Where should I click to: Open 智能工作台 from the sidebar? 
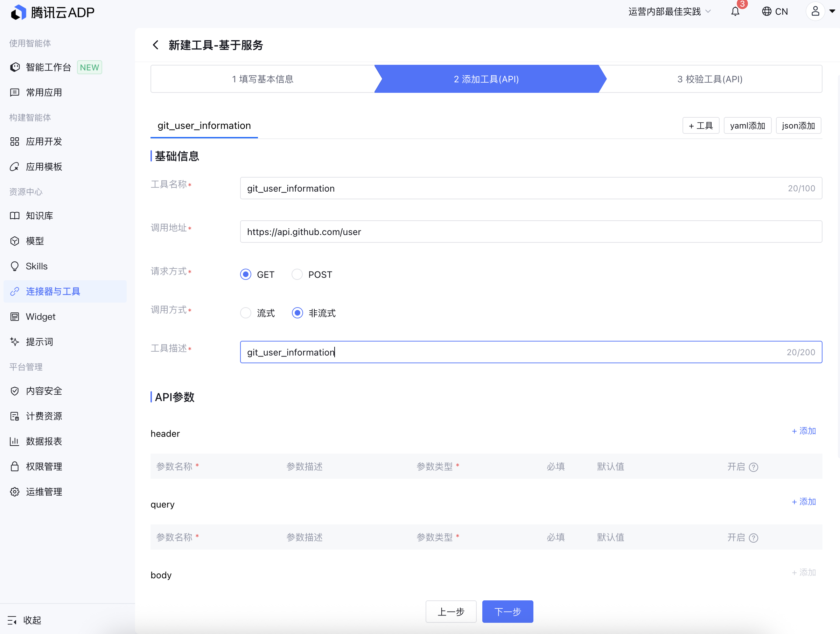49,67
